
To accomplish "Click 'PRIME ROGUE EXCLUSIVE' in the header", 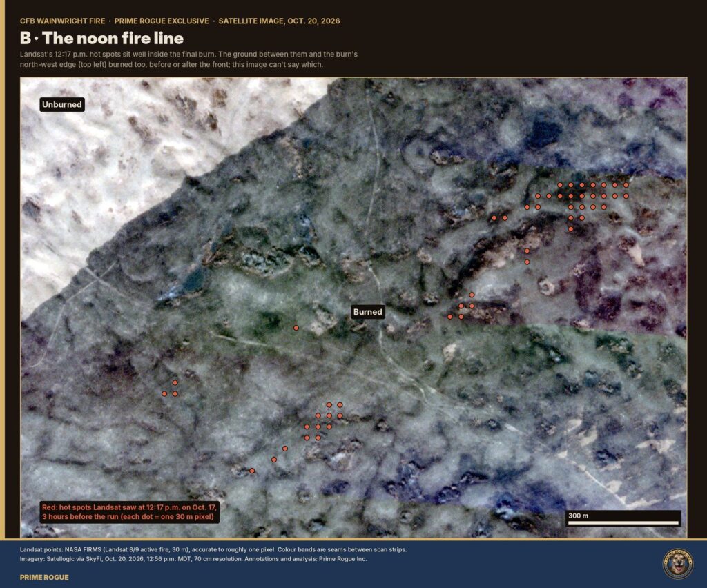I will click(x=162, y=21).
